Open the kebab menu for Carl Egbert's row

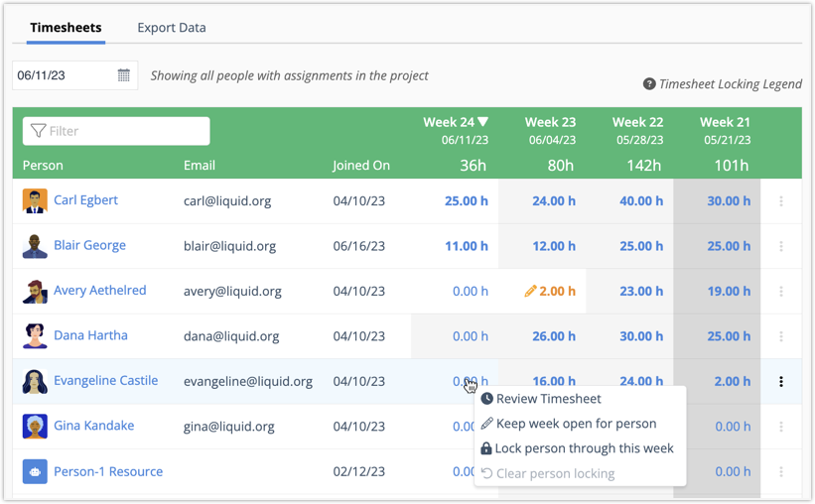(x=781, y=201)
